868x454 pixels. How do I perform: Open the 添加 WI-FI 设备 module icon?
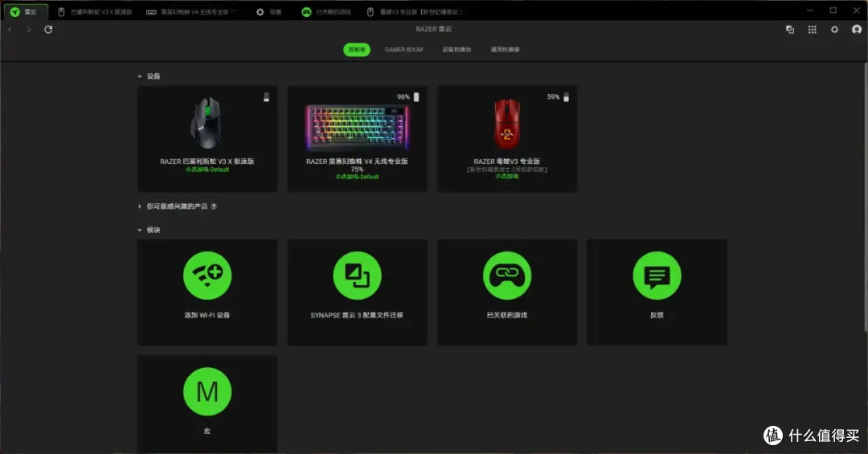(207, 276)
